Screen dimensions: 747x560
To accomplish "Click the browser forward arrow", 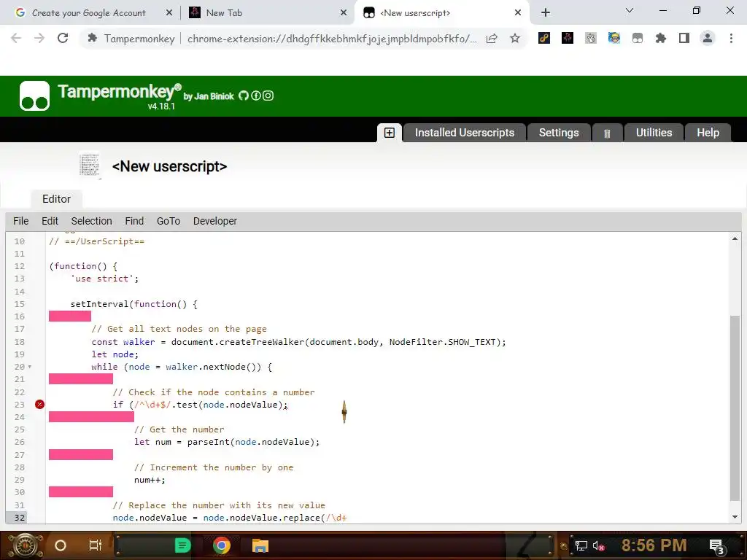I will click(x=39, y=38).
